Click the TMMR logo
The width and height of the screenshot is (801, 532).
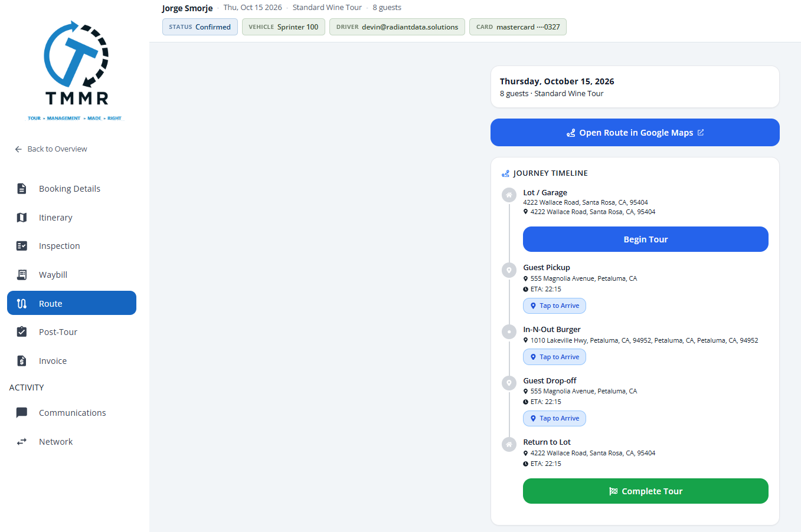(x=76, y=71)
